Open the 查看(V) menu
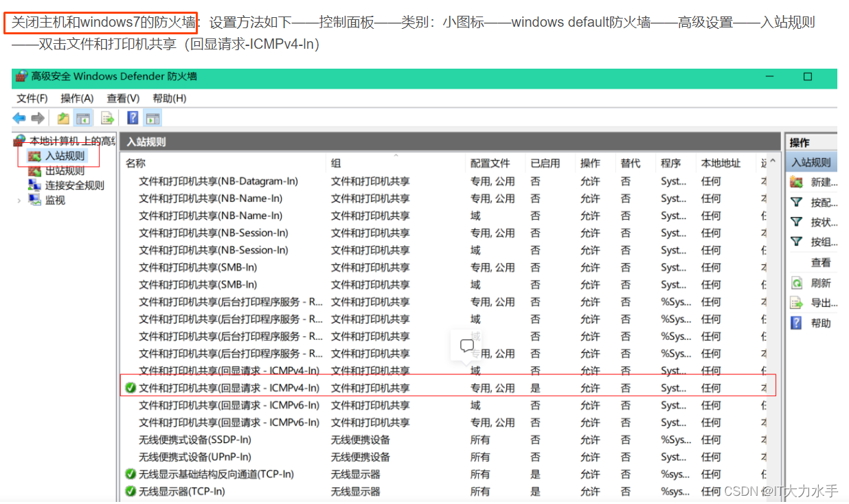Image resolution: width=849 pixels, height=504 pixels. 123,98
